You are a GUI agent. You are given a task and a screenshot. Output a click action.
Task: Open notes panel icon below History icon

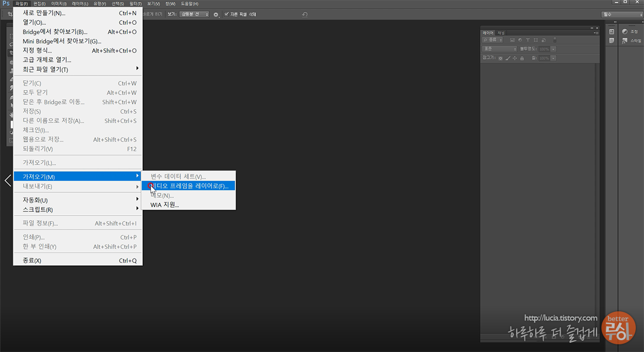(612, 41)
